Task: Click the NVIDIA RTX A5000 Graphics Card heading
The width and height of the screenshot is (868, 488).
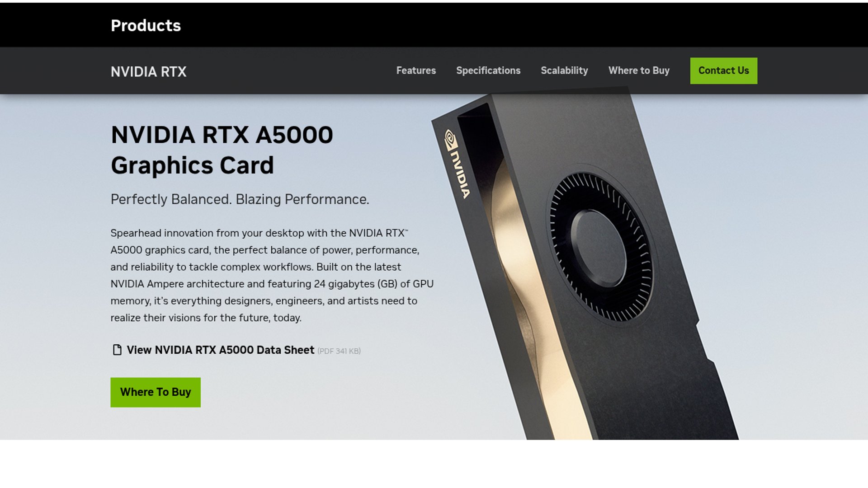Action: click(x=222, y=150)
